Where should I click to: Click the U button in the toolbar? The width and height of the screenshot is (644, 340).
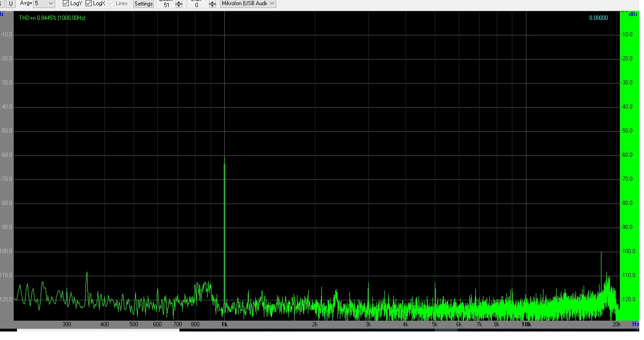coord(11,3)
